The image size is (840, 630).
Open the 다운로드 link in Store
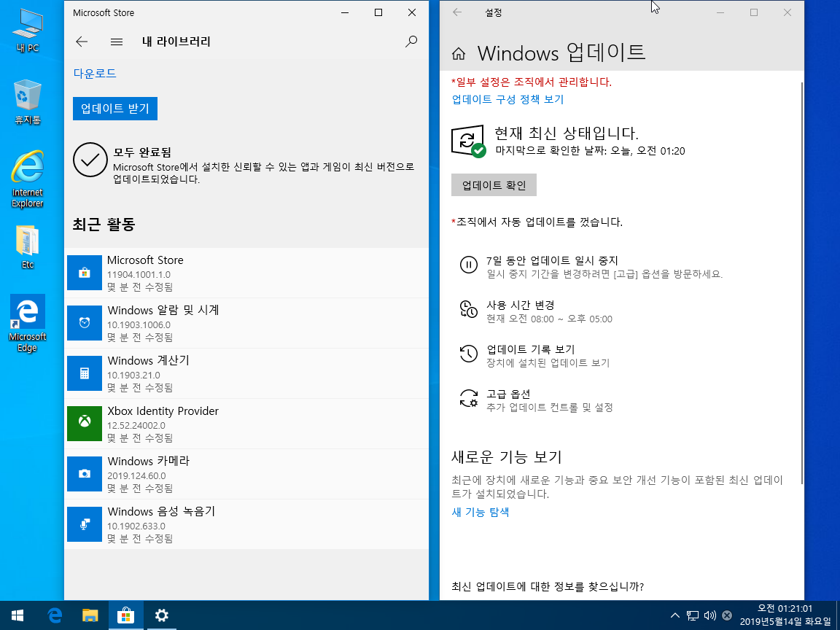tap(95, 74)
